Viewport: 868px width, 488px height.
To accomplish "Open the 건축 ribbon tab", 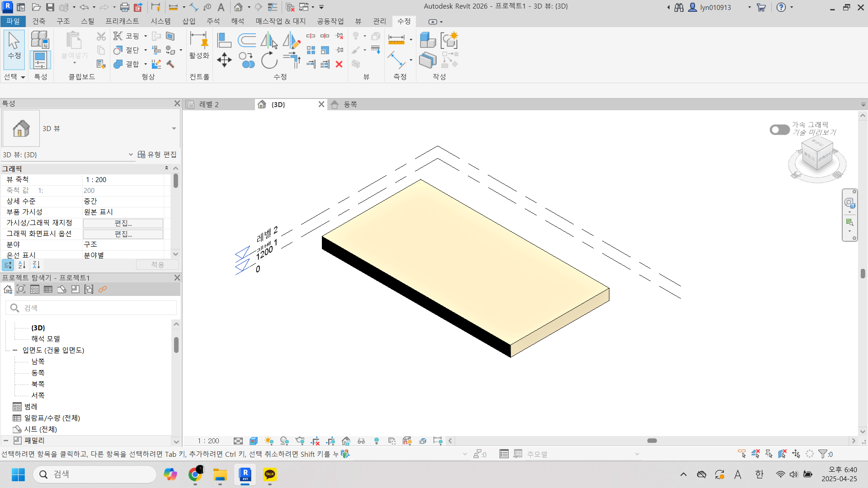I will pyautogui.click(x=38, y=21).
